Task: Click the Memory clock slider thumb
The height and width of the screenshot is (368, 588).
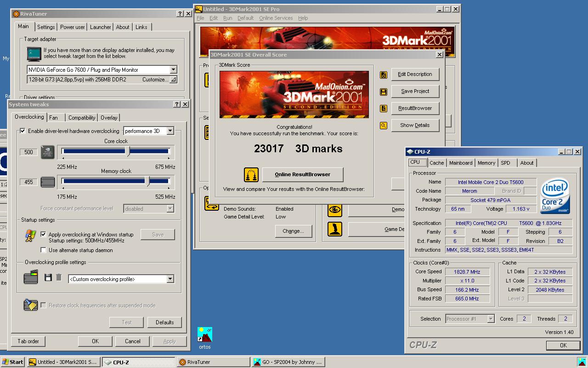Action: (147, 182)
